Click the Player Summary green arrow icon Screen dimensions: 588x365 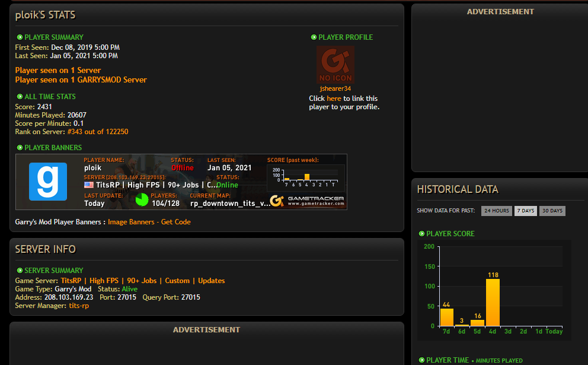point(20,37)
